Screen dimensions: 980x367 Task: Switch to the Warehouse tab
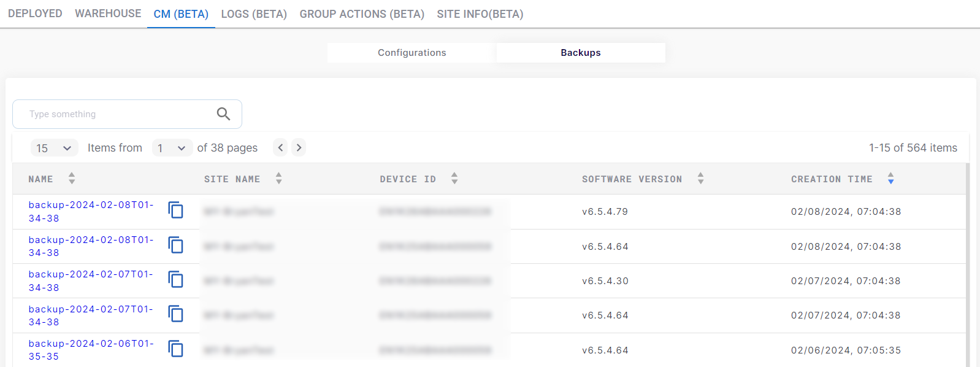108,14
